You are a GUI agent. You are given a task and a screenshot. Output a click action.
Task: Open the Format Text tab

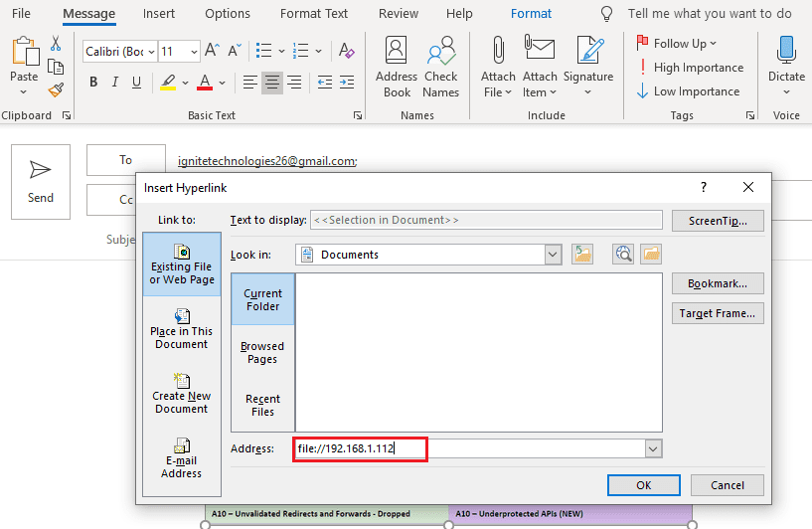(x=314, y=14)
